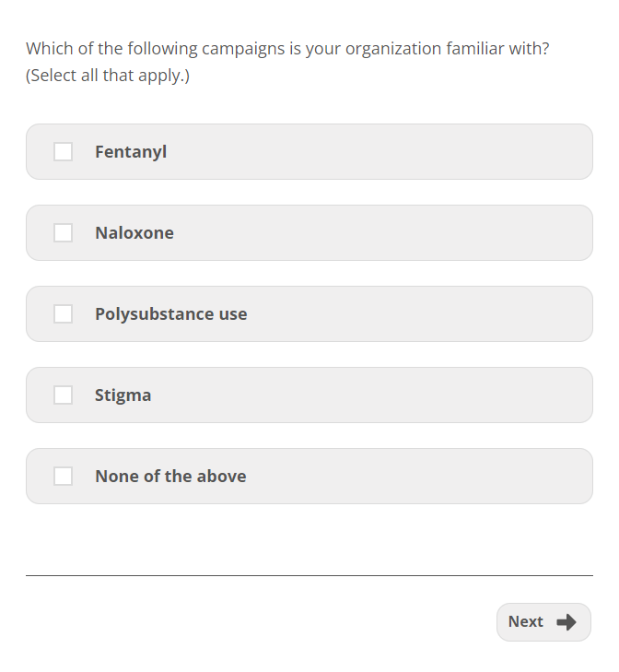The height and width of the screenshot is (672, 619).
Task: Click the Naloxone label text
Action: point(134,233)
